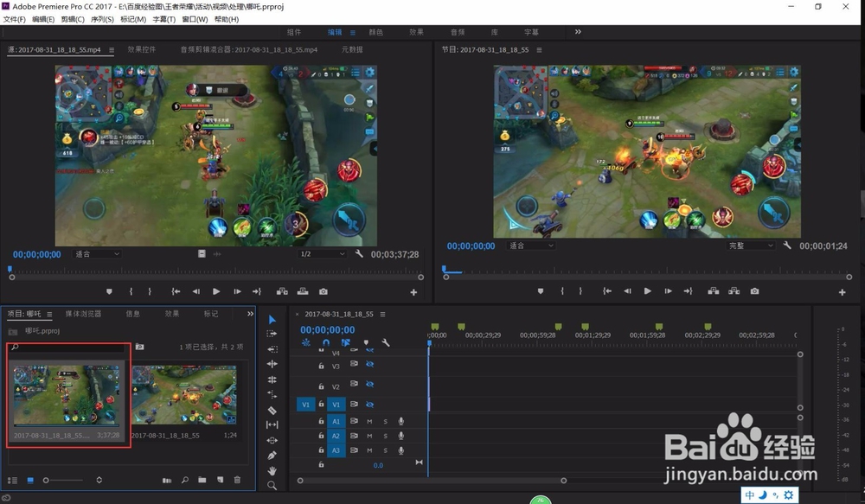This screenshot has width=865, height=504.
Task: Toggle lock on track V1
Action: click(321, 405)
